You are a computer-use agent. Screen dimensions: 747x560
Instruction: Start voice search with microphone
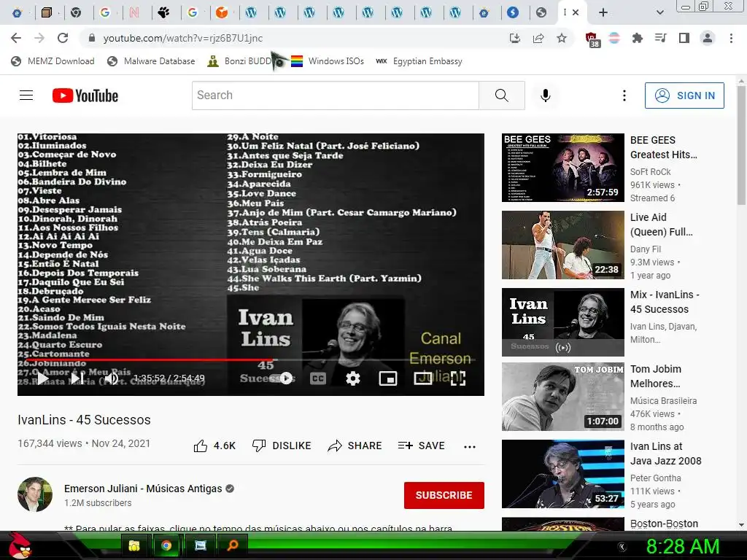coord(546,96)
